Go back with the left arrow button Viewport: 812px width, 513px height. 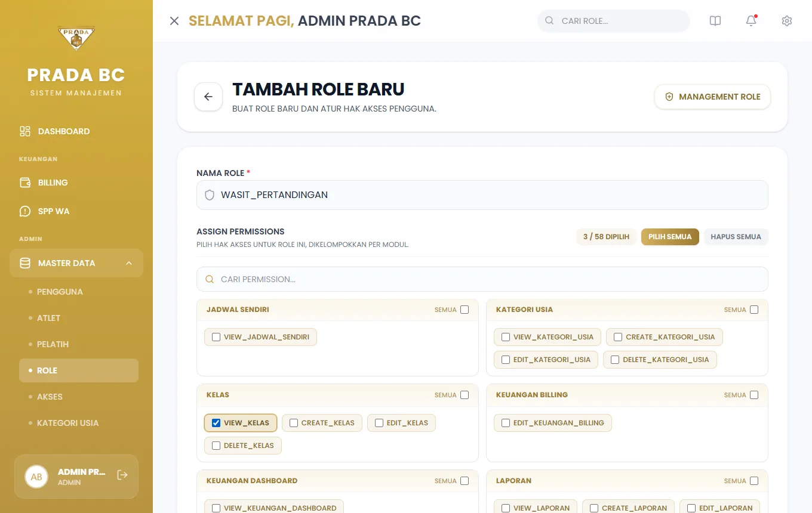[x=208, y=97]
